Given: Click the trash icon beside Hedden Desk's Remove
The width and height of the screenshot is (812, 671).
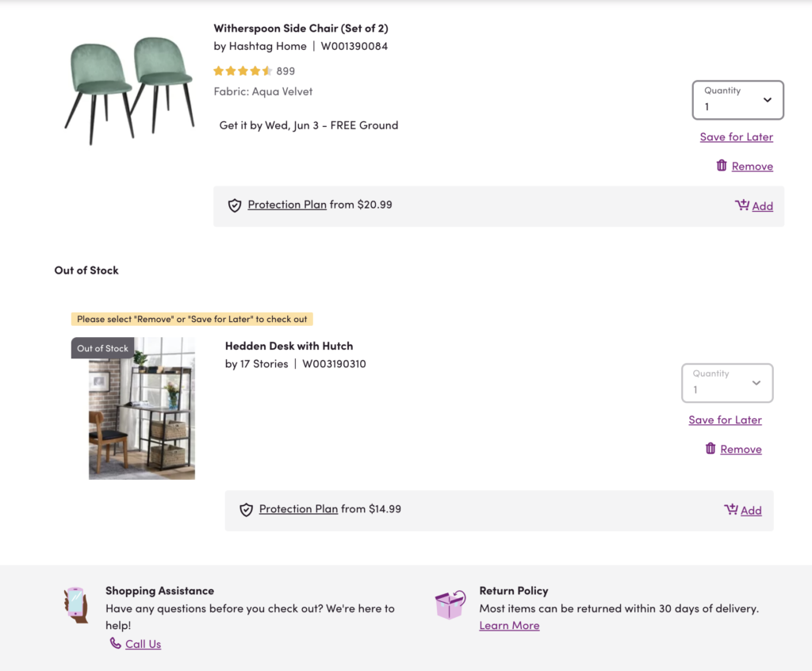Looking at the screenshot, I should (710, 449).
